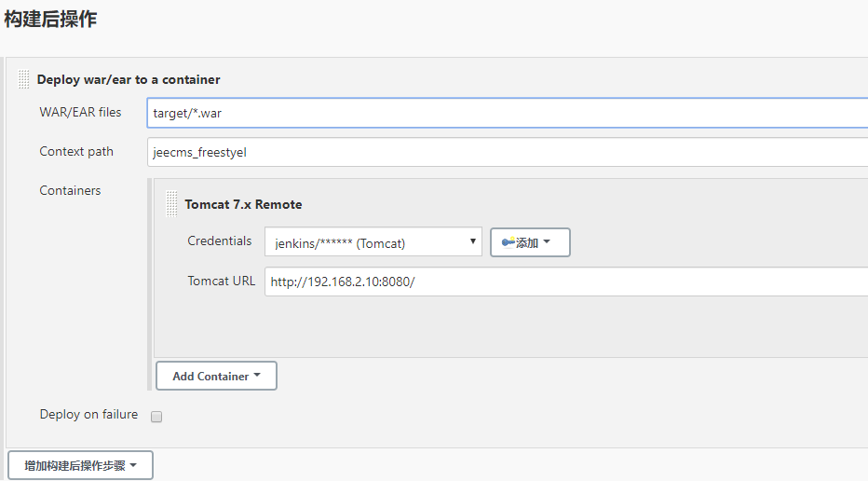Open the 增加构建后操作步骤 dropdown
Screen dimensions: 868x481
(x=80, y=465)
